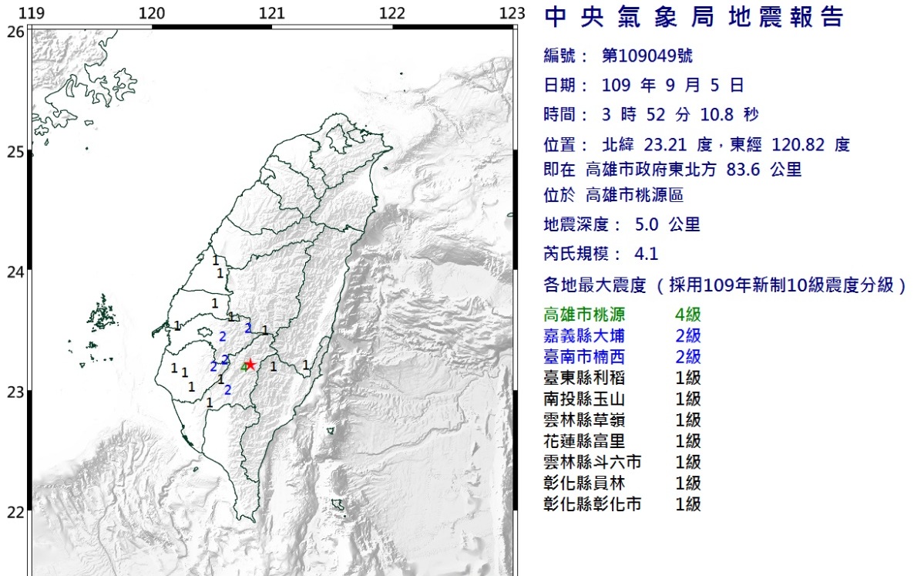924x576 pixels.
Task: Click the Penghu islands outline on the map
Action: [102, 315]
